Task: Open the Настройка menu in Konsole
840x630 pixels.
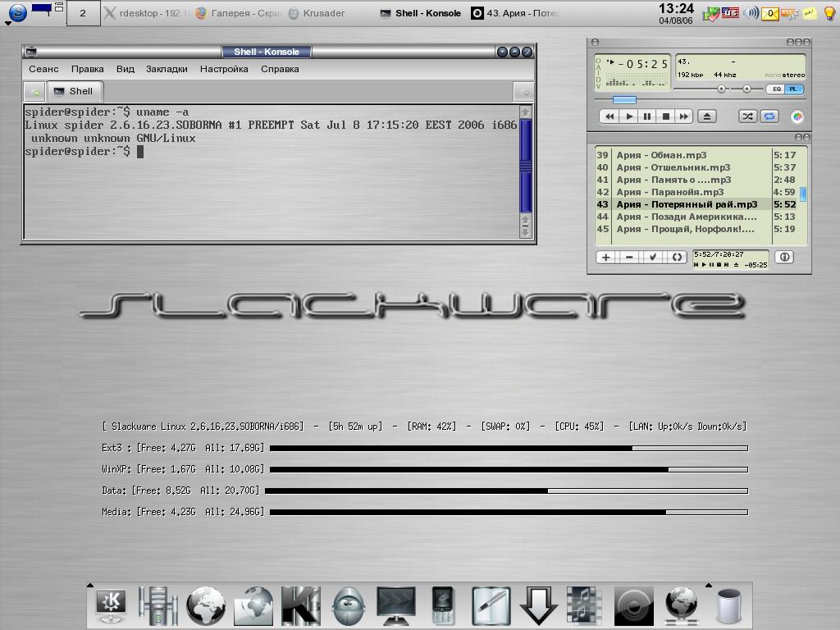Action: click(x=224, y=69)
